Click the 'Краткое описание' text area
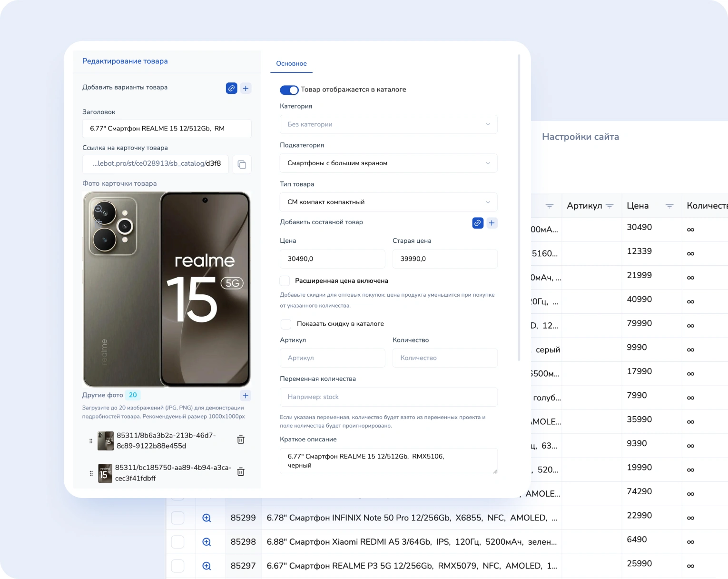This screenshot has height=579, width=728. 389,461
